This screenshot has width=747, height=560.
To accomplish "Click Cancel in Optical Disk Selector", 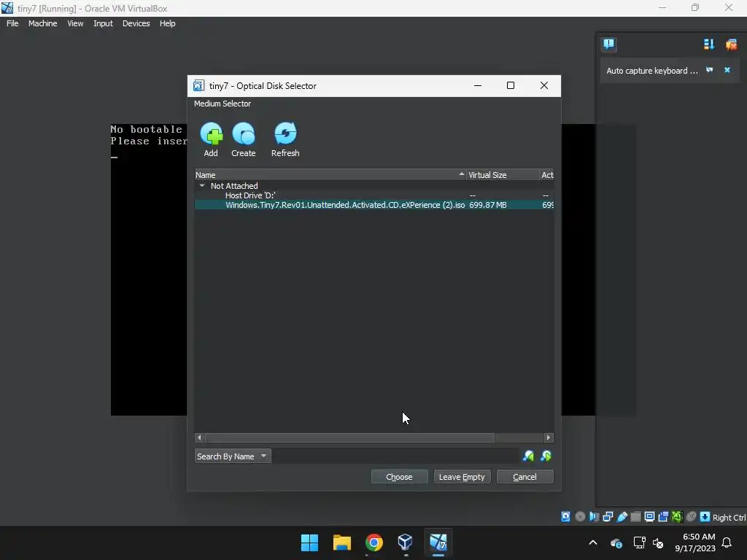I will click(525, 477).
